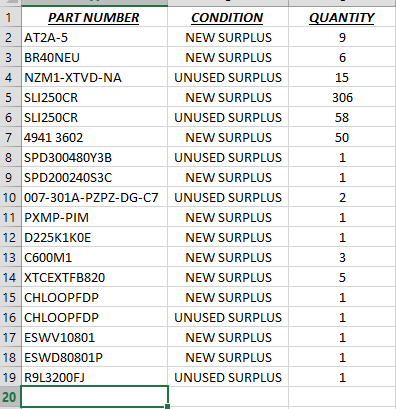
Task: Click UNUSED SURPLUS condition in row 6
Action: click(228, 117)
